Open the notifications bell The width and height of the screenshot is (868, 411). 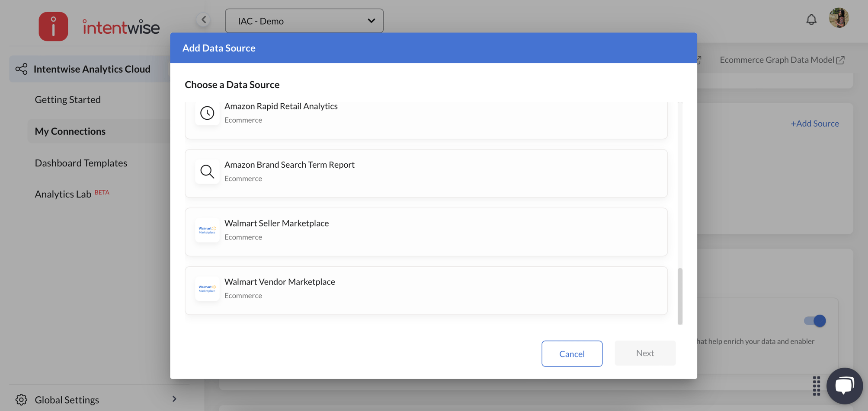811,19
